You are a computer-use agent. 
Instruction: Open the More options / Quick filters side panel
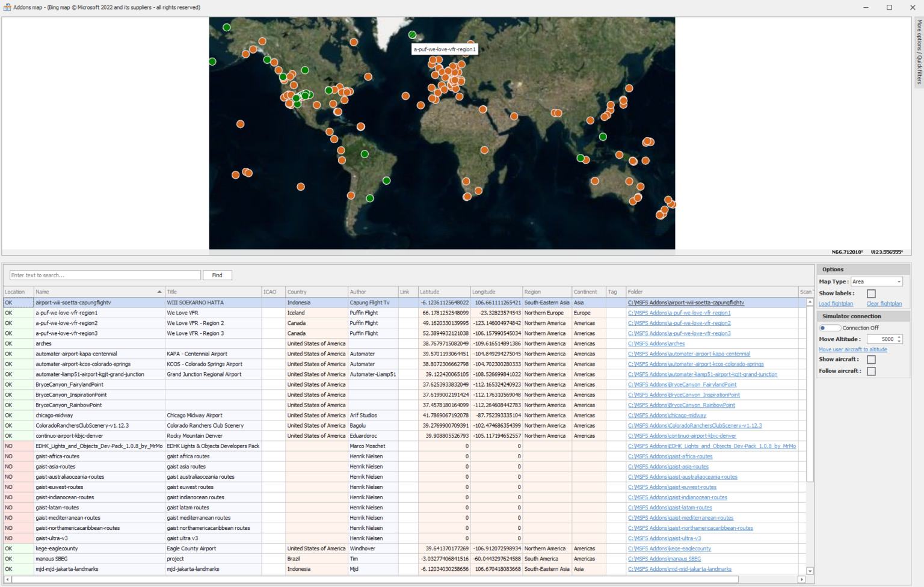click(919, 54)
